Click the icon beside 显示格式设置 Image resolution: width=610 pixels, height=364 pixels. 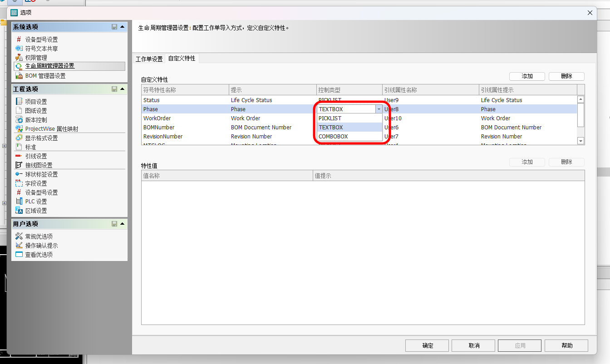19,138
